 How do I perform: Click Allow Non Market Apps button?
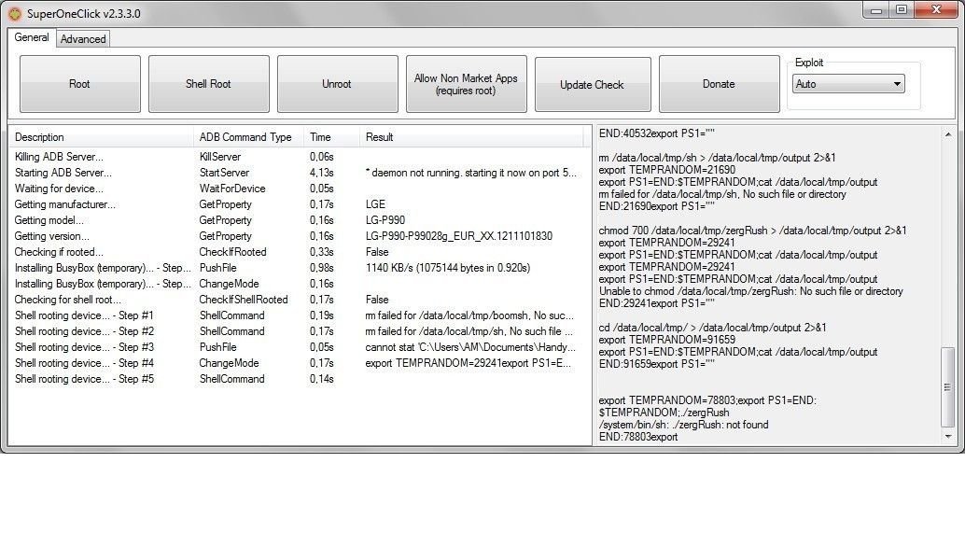tap(466, 84)
